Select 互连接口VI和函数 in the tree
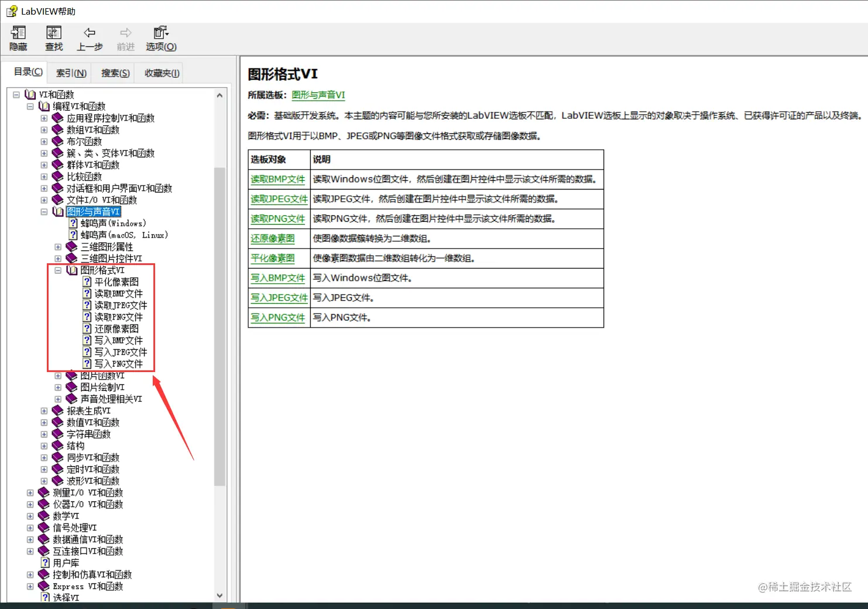This screenshot has height=609, width=868. coord(88,551)
